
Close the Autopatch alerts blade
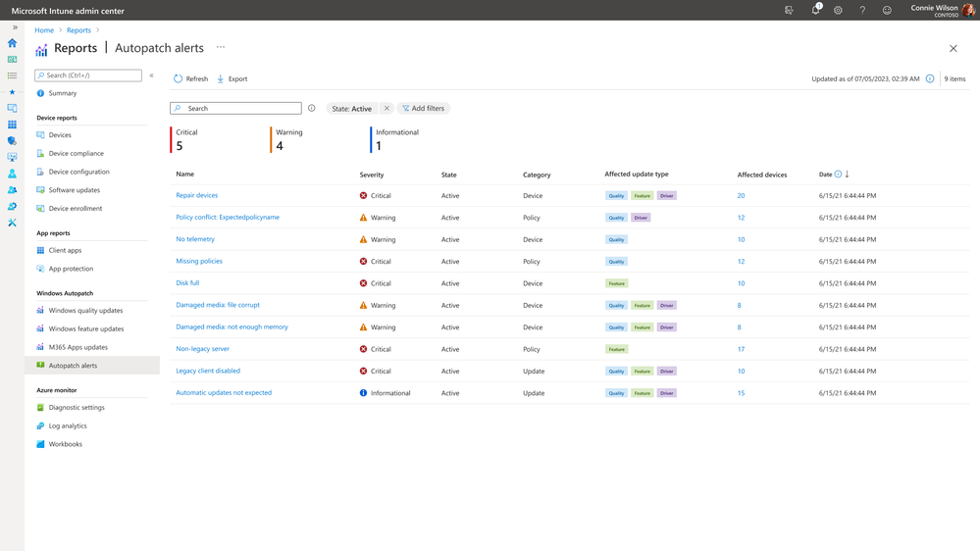[x=954, y=48]
